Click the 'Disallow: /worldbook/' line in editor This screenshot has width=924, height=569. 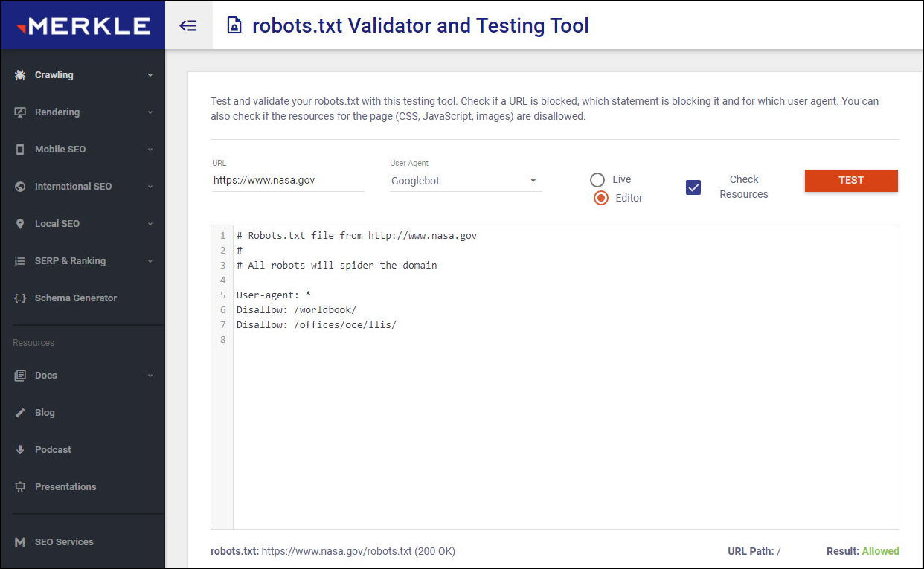click(297, 310)
